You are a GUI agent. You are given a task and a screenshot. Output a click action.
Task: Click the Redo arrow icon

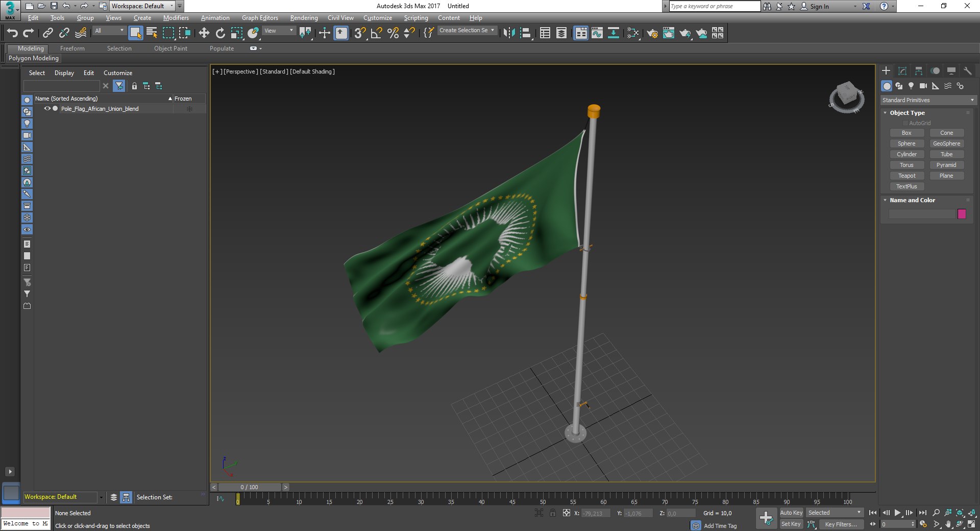tap(29, 33)
